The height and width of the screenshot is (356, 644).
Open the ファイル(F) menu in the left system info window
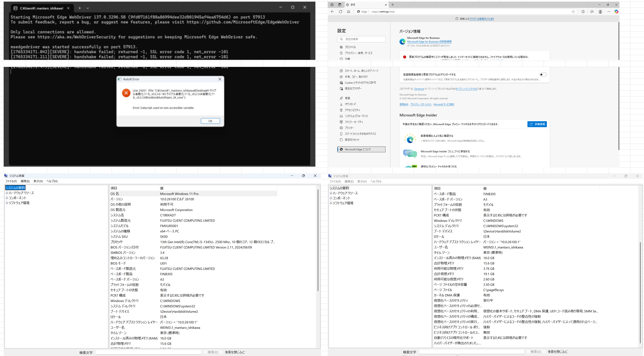[x=11, y=181]
